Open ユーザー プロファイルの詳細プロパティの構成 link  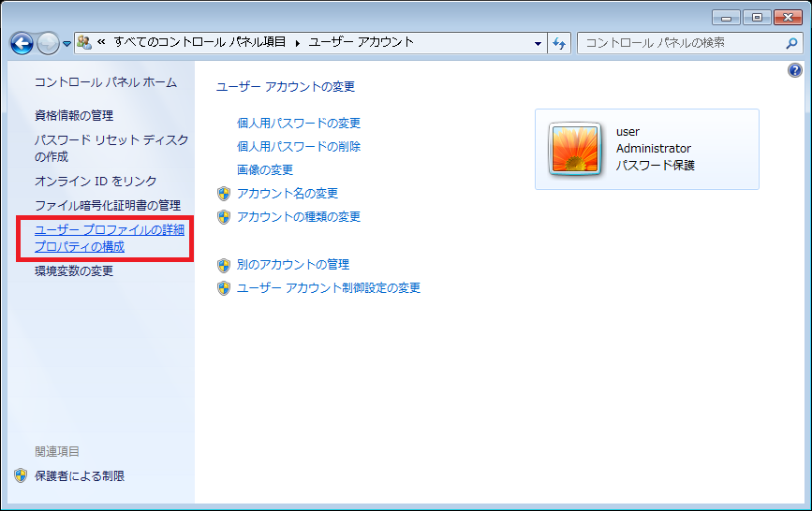[109, 239]
